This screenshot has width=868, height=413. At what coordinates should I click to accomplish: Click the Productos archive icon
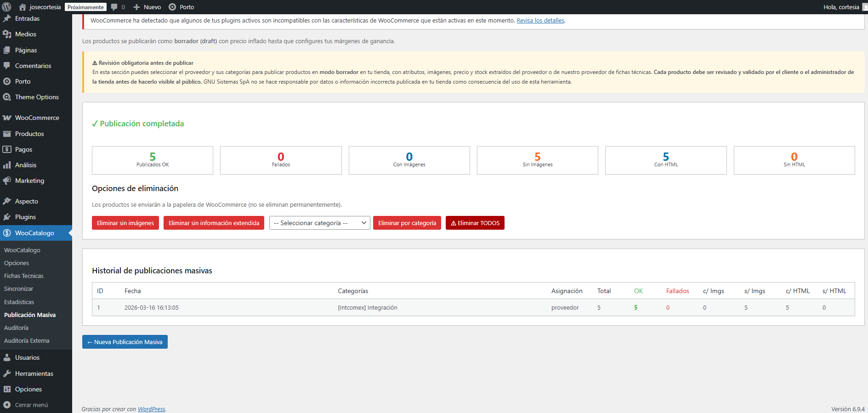7,134
